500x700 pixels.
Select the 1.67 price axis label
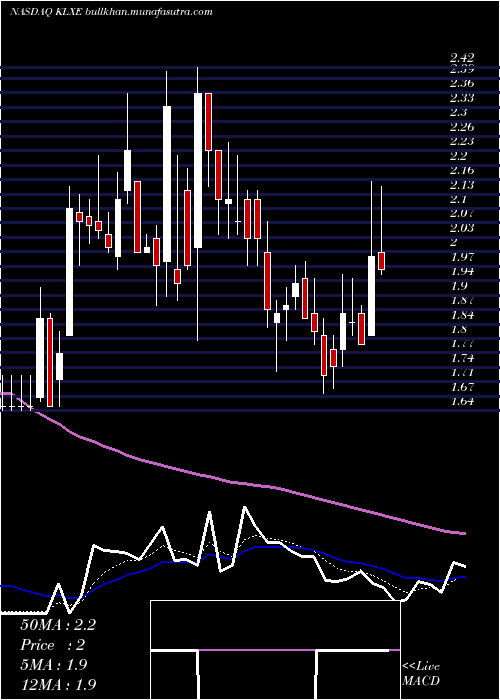(x=462, y=387)
